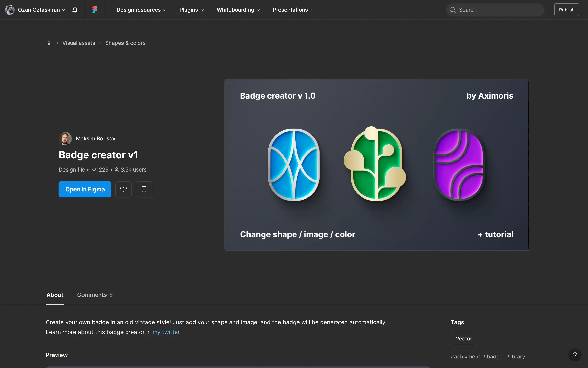Click the Figma logo icon
Viewport: 588px width, 368px height.
pyautogui.click(x=95, y=10)
